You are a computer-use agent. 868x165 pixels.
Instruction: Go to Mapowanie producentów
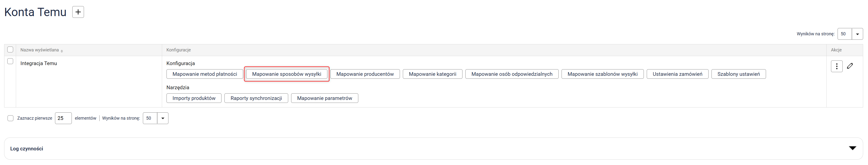click(x=365, y=74)
